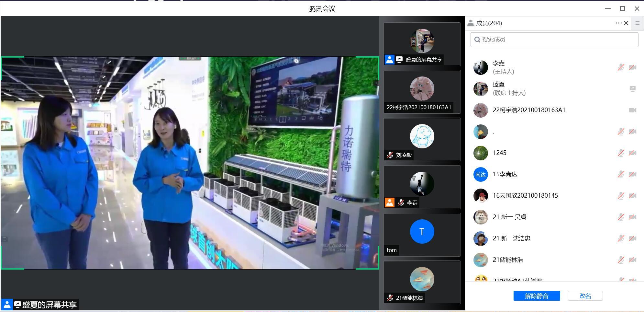644x312 pixels.
Task: Select member 1245 in list
Action: pyautogui.click(x=554, y=153)
